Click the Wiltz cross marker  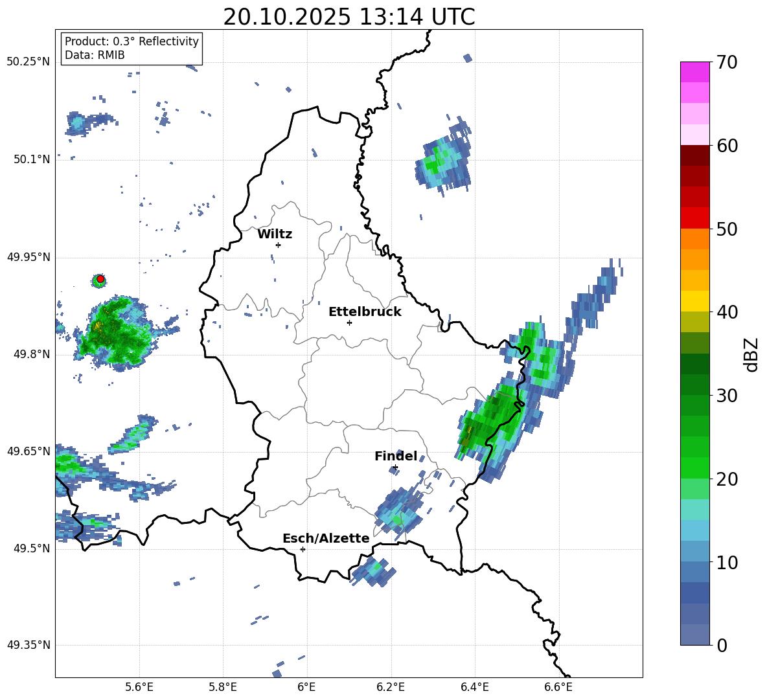tap(278, 245)
